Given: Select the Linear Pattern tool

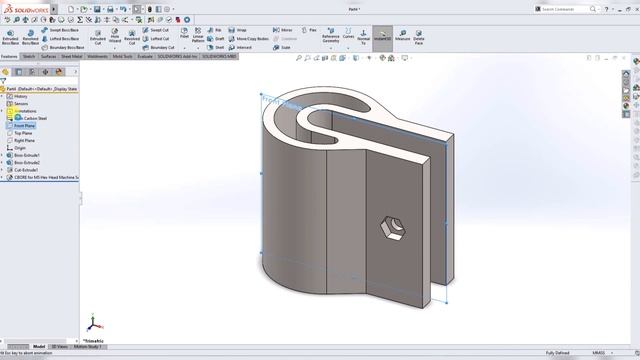Looking at the screenshot, I should [198, 35].
